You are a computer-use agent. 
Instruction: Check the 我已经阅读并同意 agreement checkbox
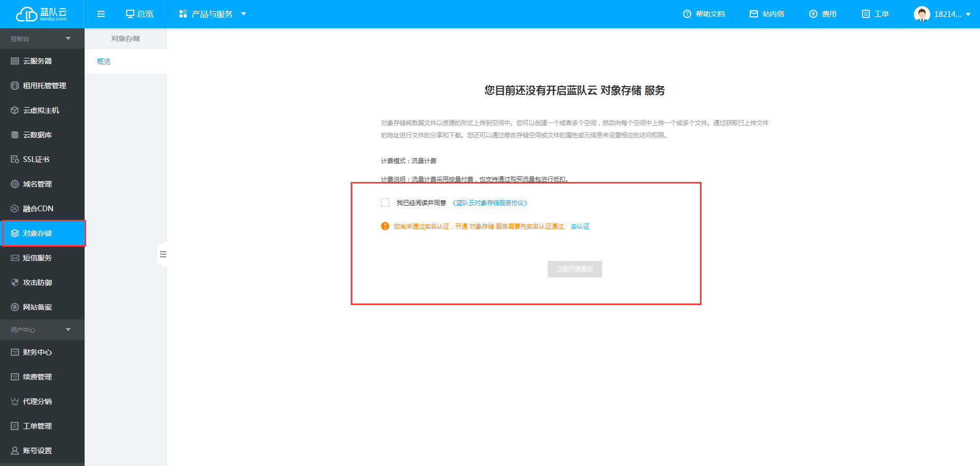(x=385, y=202)
